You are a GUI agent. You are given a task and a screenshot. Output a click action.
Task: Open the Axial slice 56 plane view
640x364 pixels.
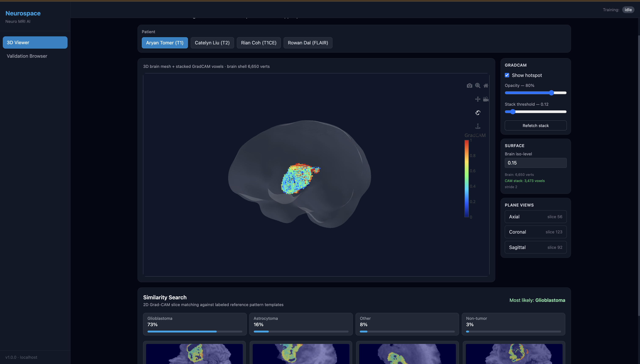coord(535,217)
